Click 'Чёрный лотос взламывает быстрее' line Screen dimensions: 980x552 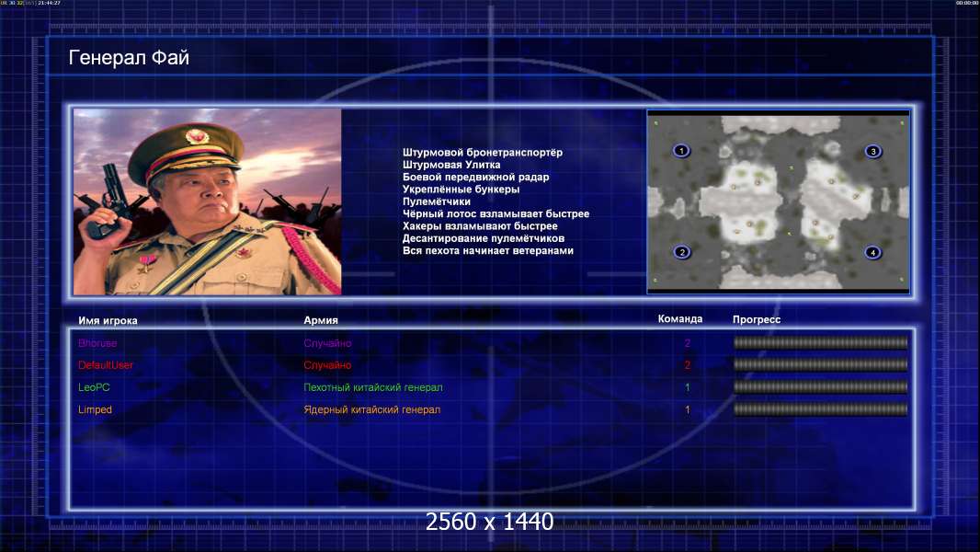(x=496, y=213)
